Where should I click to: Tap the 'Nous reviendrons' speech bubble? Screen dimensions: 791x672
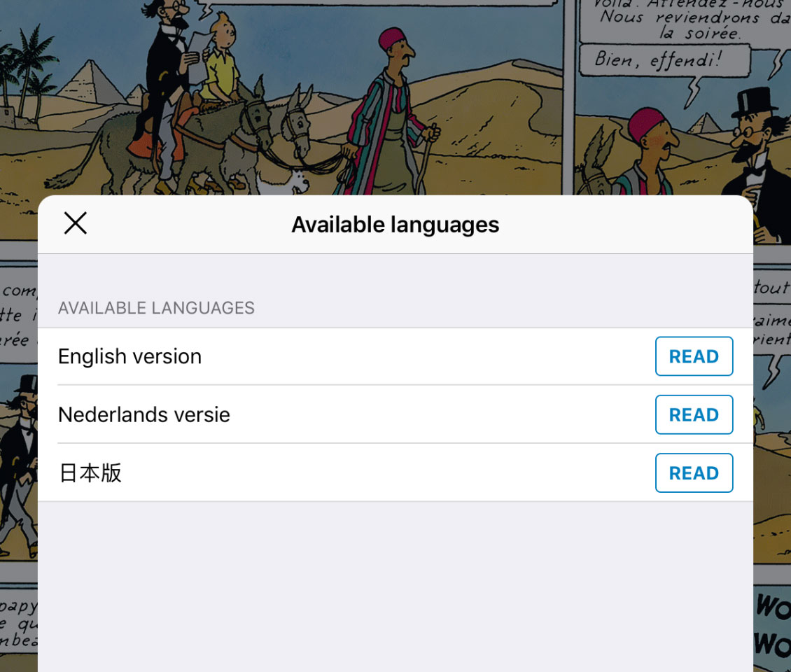click(x=686, y=20)
